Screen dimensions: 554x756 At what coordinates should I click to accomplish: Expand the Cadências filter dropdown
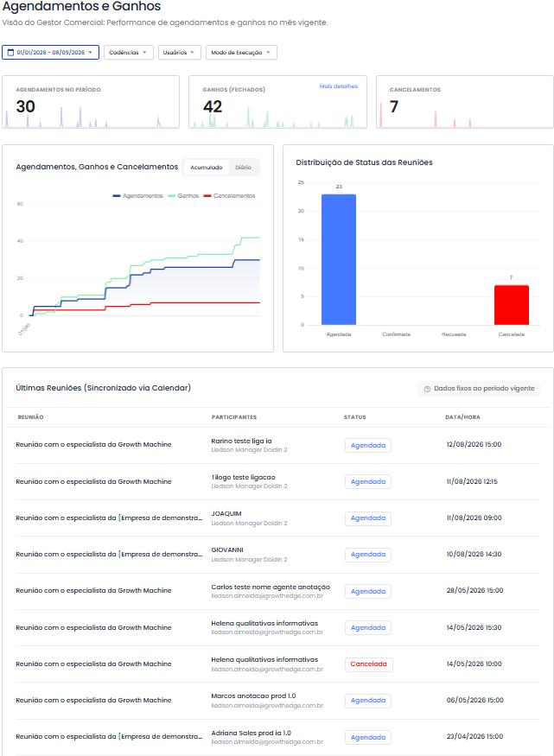[x=128, y=52]
